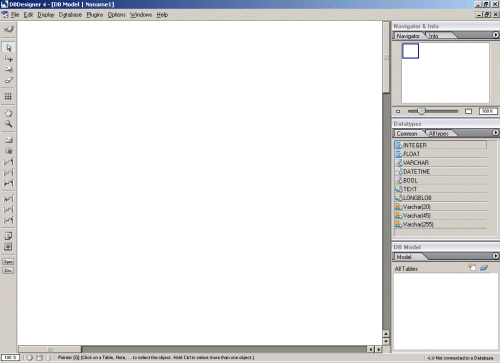Click the floppy disk save icon in status bar

click(x=39, y=357)
